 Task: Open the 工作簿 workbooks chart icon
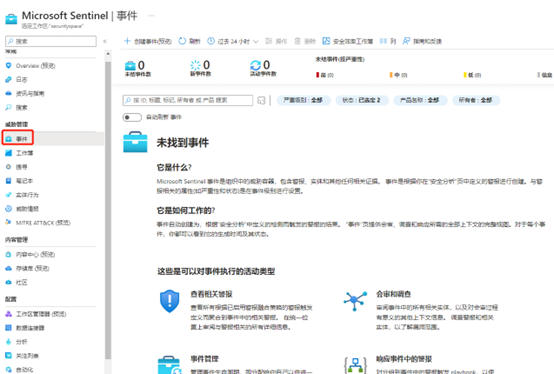click(8, 153)
